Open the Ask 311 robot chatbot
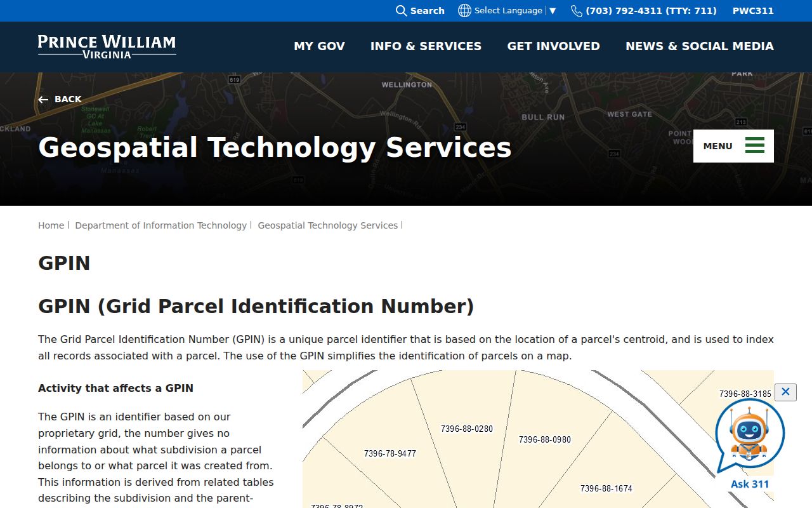 (749, 436)
